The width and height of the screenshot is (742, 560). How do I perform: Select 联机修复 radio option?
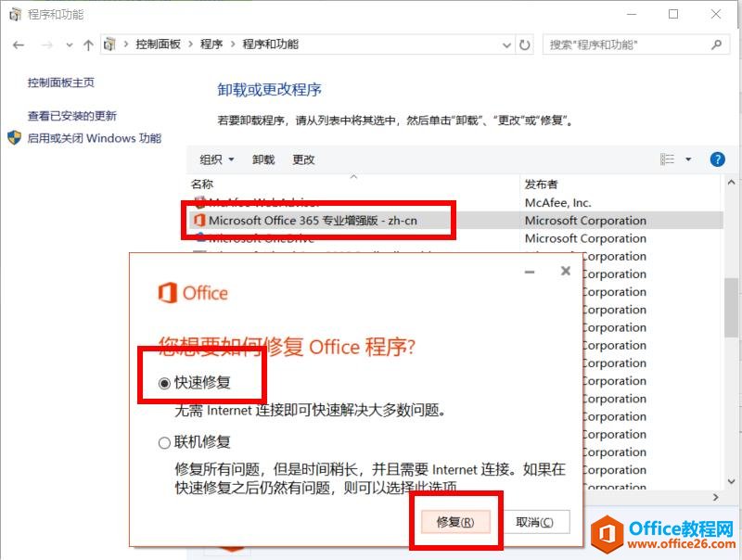point(164,443)
